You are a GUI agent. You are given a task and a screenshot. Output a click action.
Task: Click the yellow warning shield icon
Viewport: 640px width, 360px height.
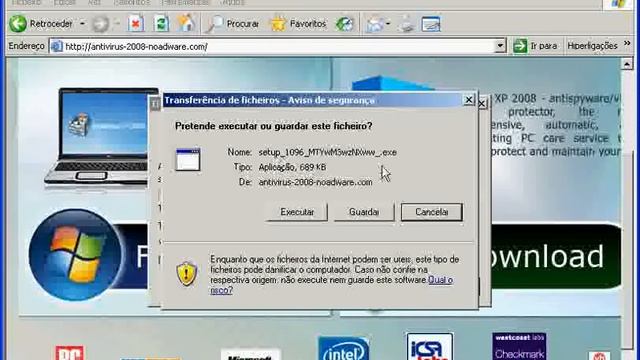pyautogui.click(x=187, y=273)
